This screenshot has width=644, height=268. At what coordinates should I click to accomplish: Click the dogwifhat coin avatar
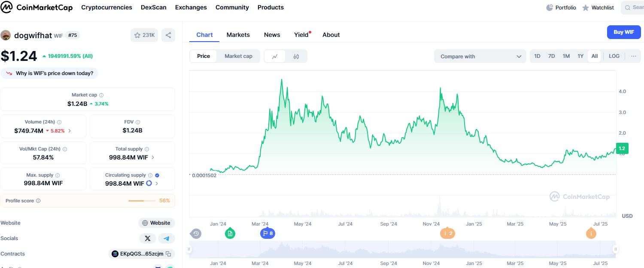pos(6,35)
